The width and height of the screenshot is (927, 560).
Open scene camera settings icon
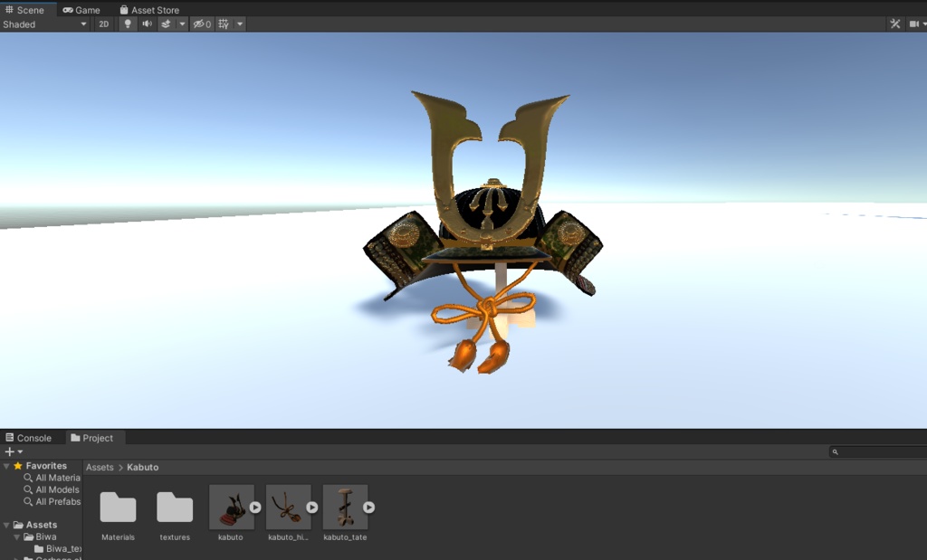coord(914,24)
